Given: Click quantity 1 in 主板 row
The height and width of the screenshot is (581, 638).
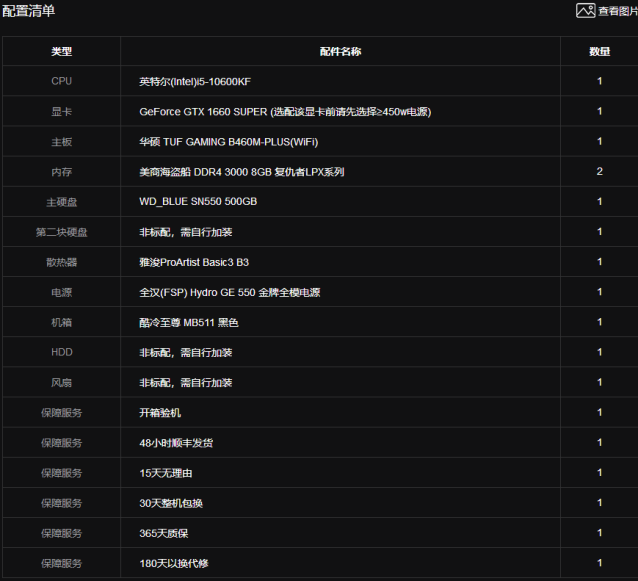Looking at the screenshot, I should [x=599, y=141].
